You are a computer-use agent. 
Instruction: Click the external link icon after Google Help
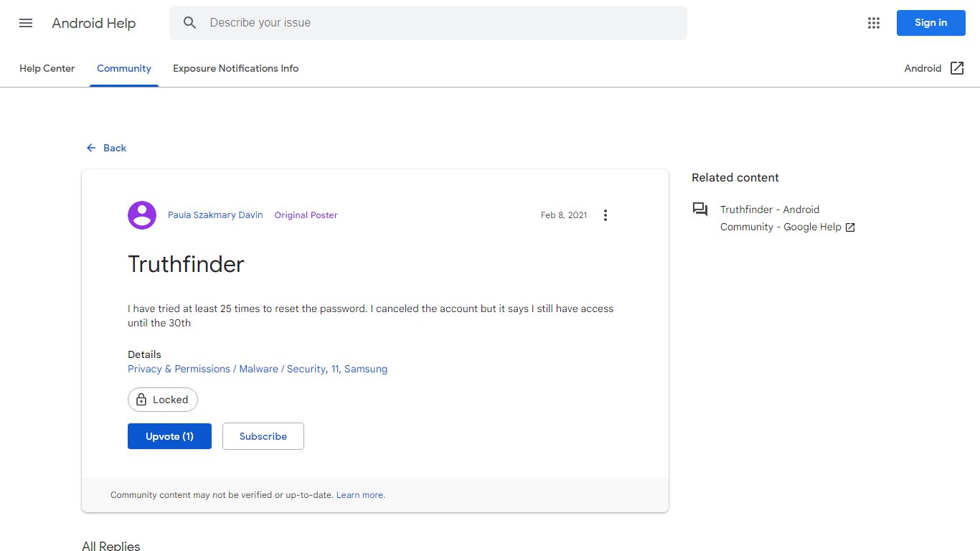click(x=850, y=227)
